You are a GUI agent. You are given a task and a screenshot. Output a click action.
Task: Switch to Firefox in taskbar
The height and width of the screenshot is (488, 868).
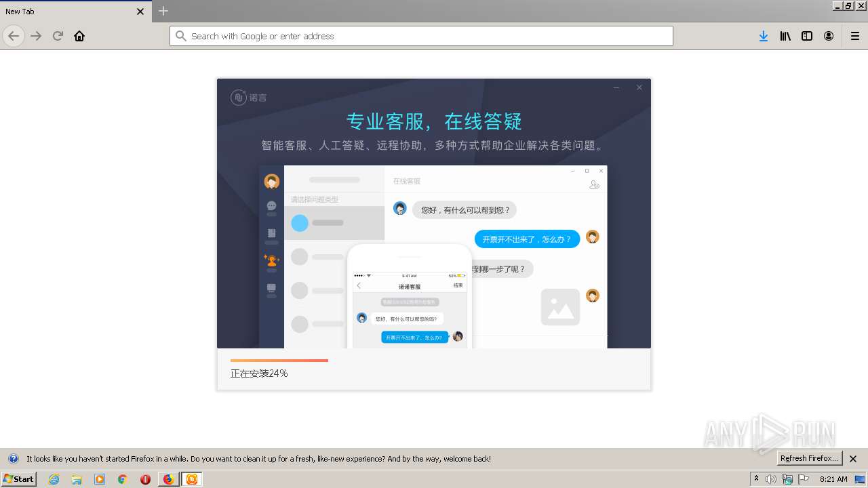tap(168, 479)
